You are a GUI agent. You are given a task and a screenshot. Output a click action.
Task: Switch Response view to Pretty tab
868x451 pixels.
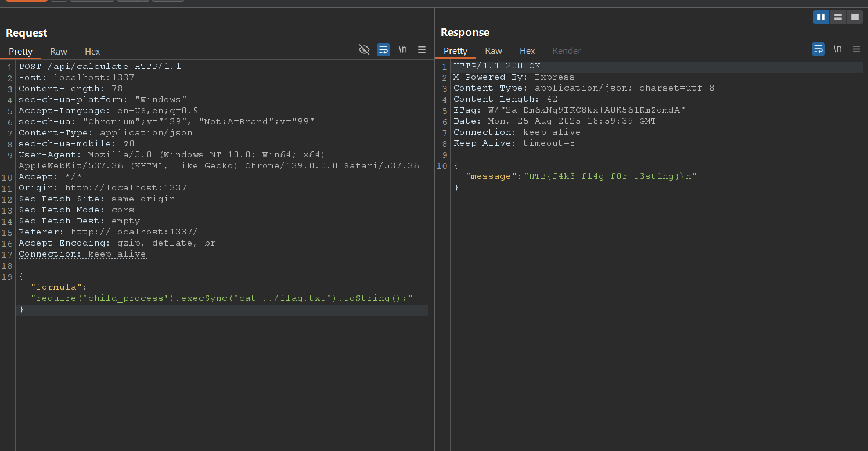coord(455,51)
